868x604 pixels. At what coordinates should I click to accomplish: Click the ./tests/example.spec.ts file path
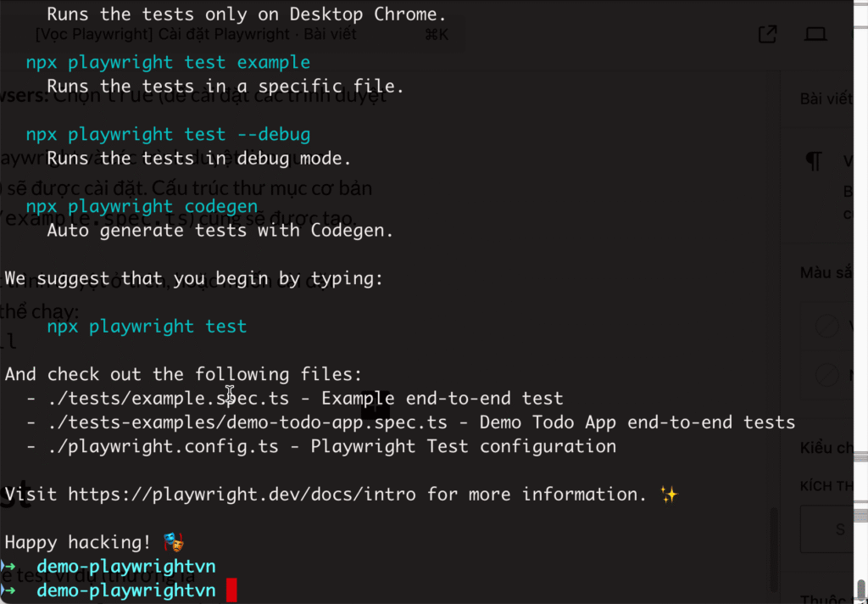pyautogui.click(x=169, y=398)
